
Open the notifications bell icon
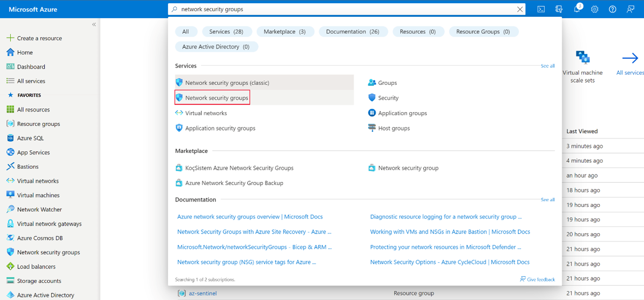(577, 9)
